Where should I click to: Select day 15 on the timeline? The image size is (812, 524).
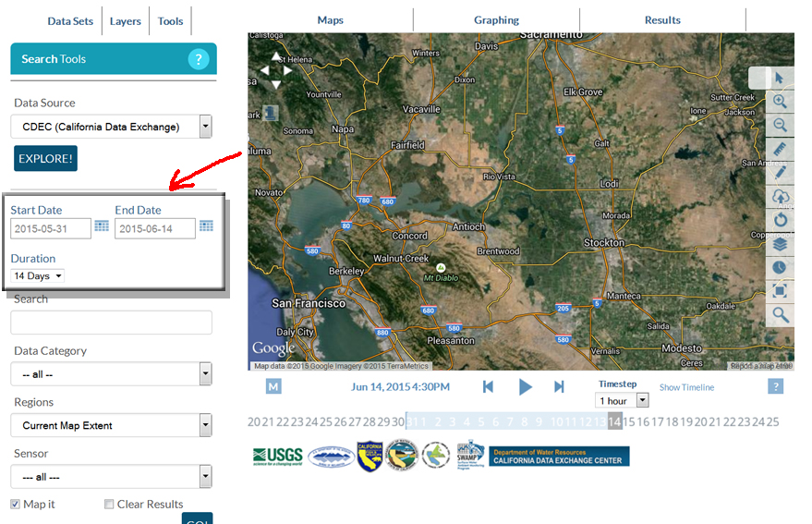[x=629, y=422]
